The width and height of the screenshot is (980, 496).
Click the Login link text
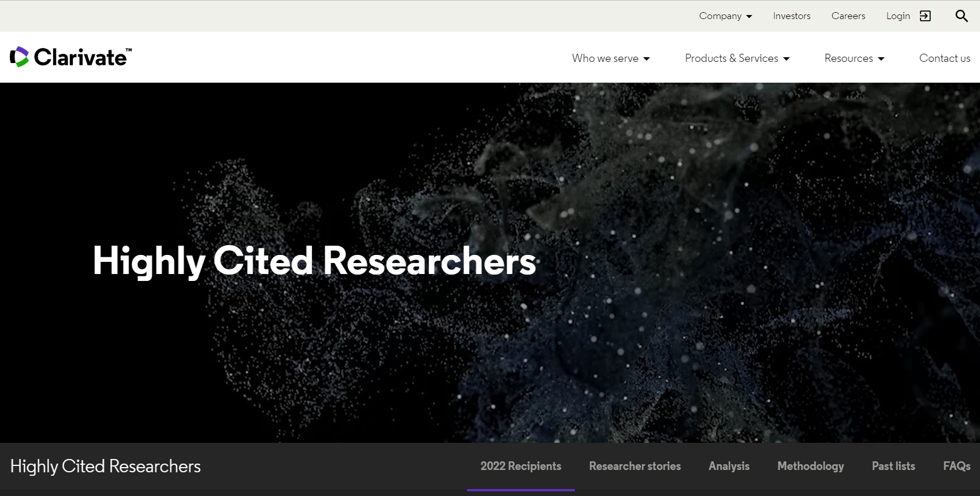[898, 16]
